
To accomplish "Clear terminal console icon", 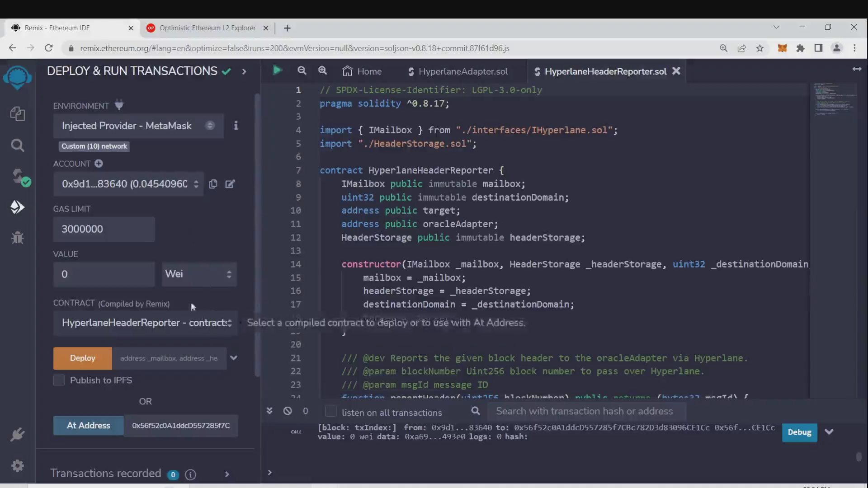I will click(x=288, y=411).
